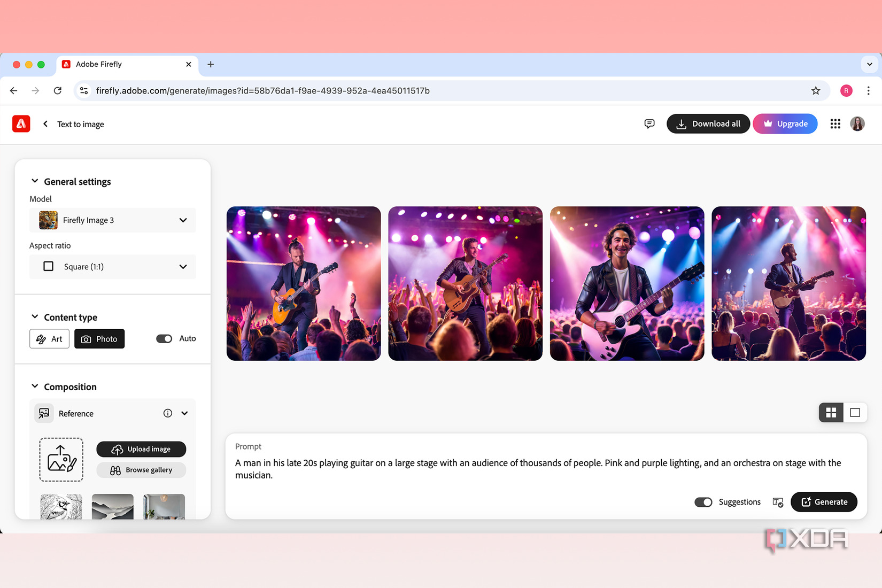Click Browse gallery button
Image resolution: width=882 pixels, height=588 pixels.
pyautogui.click(x=141, y=470)
